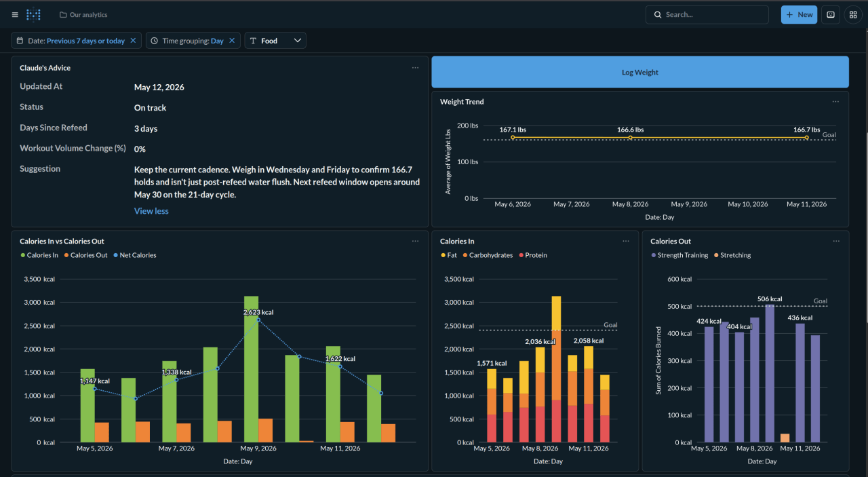Click the View less link
The height and width of the screenshot is (477, 868).
point(151,211)
